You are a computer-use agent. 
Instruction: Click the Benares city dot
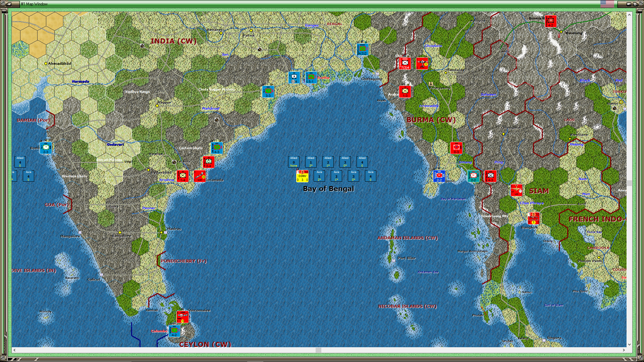click(221, 33)
